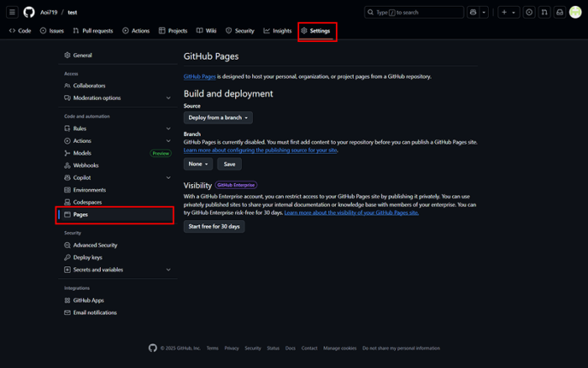Focus the search field
Screen dimensions: 588x368
[413, 13]
